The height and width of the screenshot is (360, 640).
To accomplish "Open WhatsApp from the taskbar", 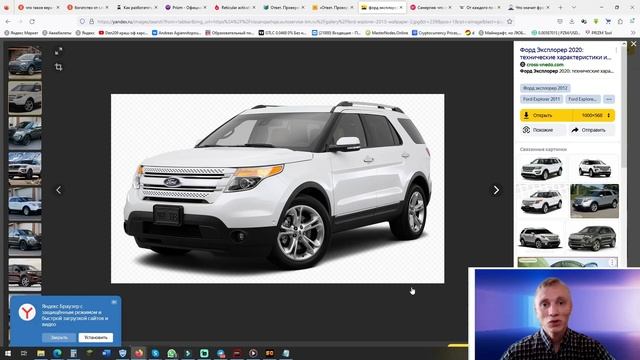I will point(171,353).
